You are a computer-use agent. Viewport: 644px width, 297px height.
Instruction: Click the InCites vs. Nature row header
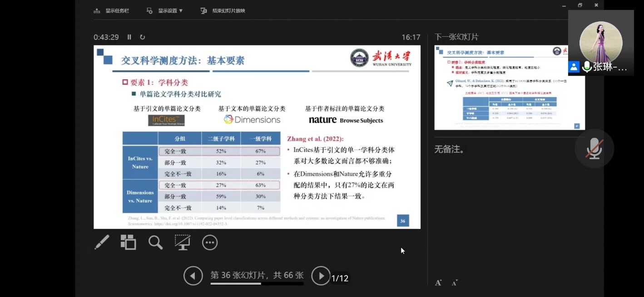coord(140,162)
